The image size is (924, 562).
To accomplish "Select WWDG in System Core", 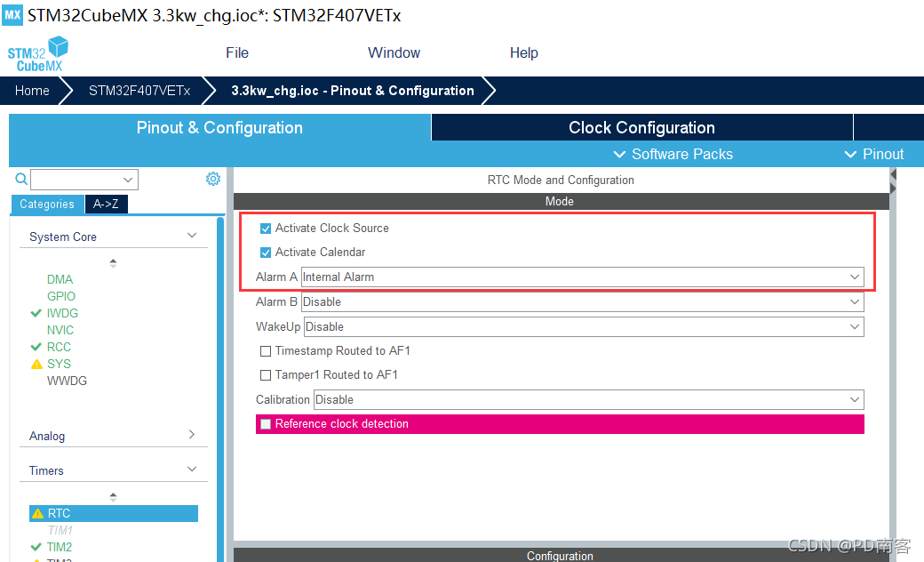I will pos(68,381).
